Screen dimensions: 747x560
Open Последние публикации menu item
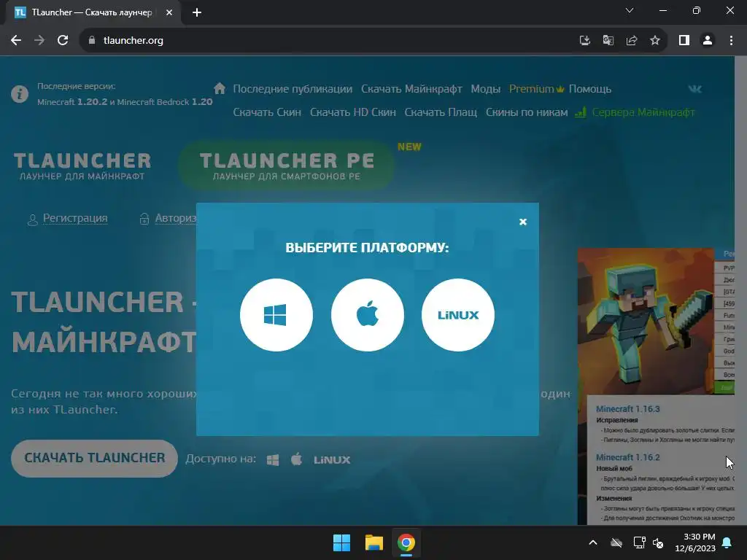coord(293,89)
